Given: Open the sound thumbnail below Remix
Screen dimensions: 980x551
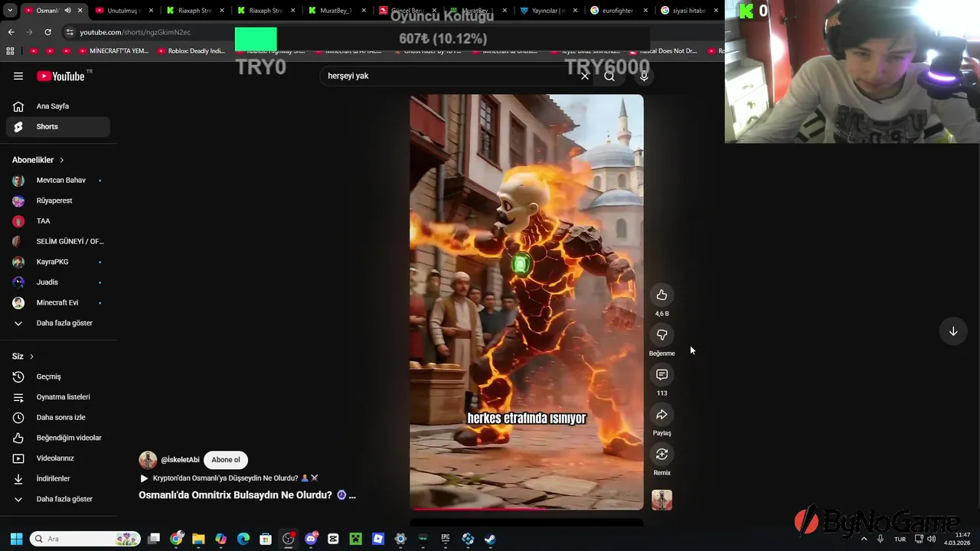Looking at the screenshot, I should coord(661,500).
